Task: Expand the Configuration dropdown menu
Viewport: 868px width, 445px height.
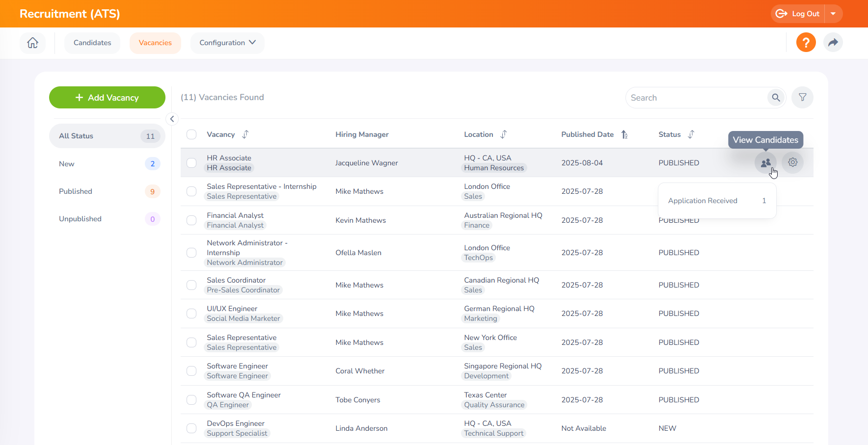Action: tap(227, 43)
